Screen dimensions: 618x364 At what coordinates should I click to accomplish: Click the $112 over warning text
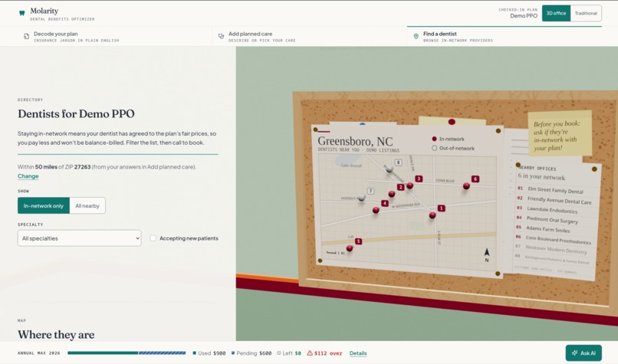pos(328,353)
